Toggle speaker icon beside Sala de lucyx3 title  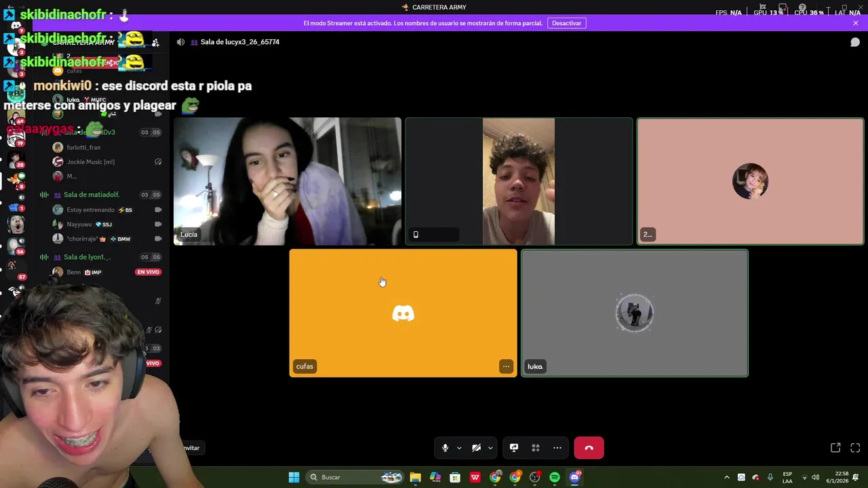pos(180,42)
